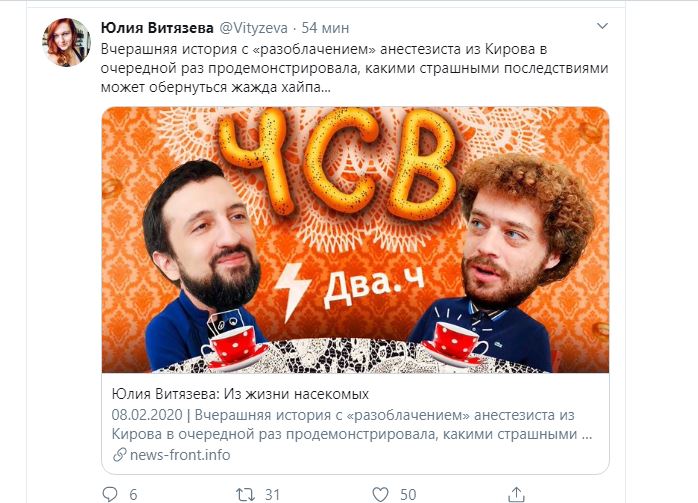Screen dimensions: 698x503
Task: Click card description starting 08.02.2020
Action: click(x=352, y=424)
